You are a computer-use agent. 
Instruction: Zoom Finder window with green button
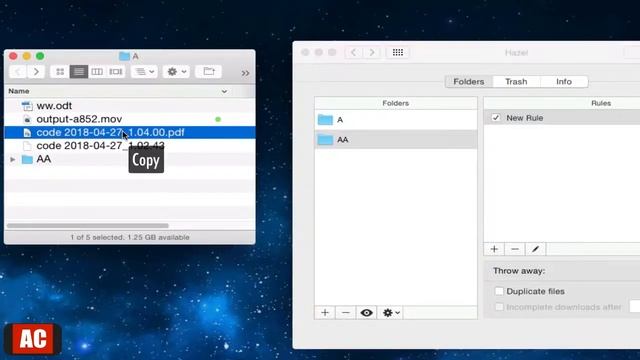click(40, 56)
